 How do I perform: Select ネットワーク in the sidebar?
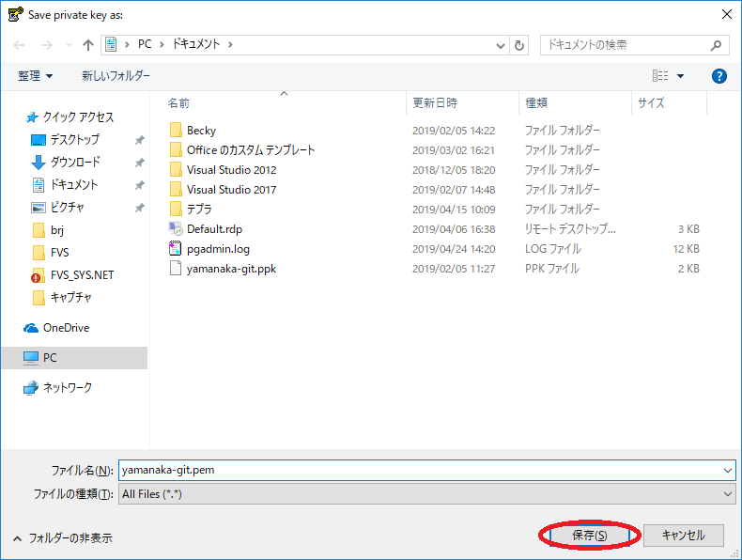(x=68, y=387)
